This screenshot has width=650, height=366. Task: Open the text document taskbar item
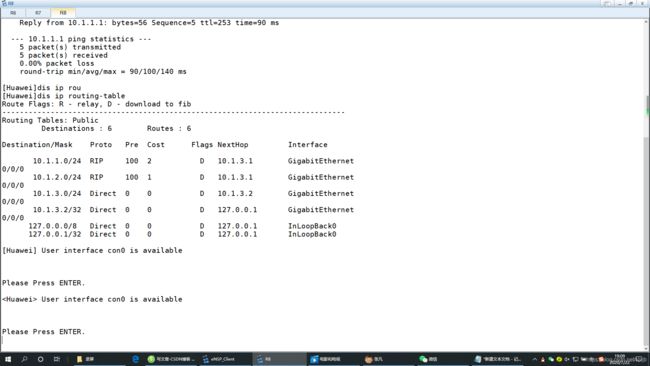[498, 359]
